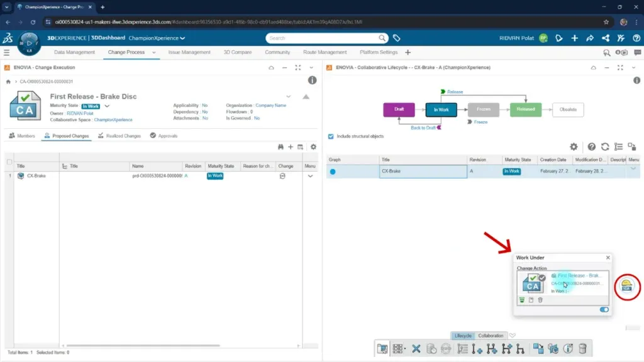Switch to Collaboration action bar tab
The image size is (644, 362).
(x=491, y=336)
